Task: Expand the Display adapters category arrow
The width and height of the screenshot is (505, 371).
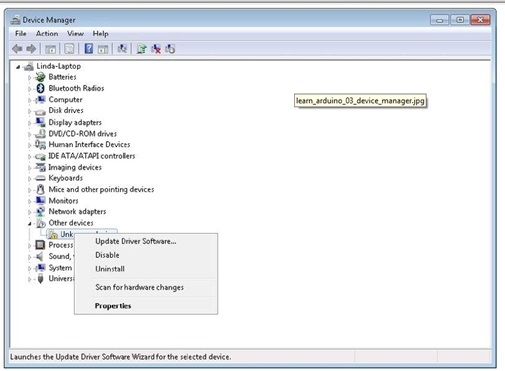Action: point(29,123)
